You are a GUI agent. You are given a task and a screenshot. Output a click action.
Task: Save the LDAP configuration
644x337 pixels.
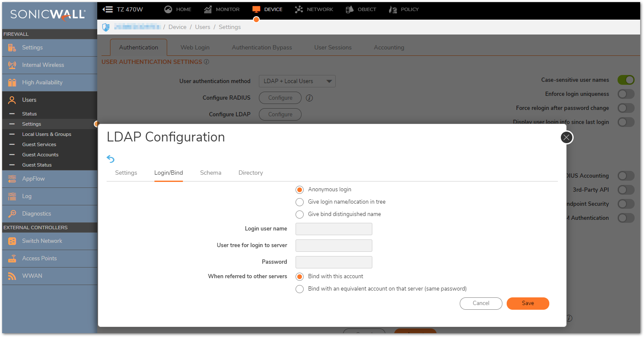click(528, 303)
